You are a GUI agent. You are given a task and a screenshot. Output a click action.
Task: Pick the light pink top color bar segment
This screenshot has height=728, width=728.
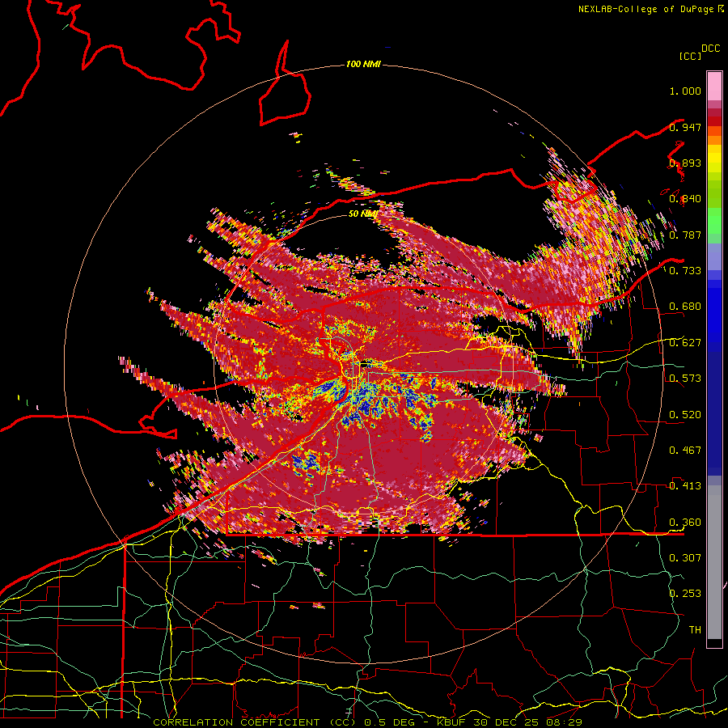click(714, 87)
